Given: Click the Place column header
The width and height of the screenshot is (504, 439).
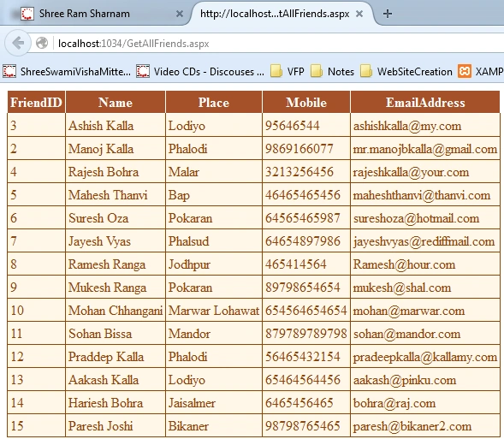Looking at the screenshot, I should click(214, 102).
